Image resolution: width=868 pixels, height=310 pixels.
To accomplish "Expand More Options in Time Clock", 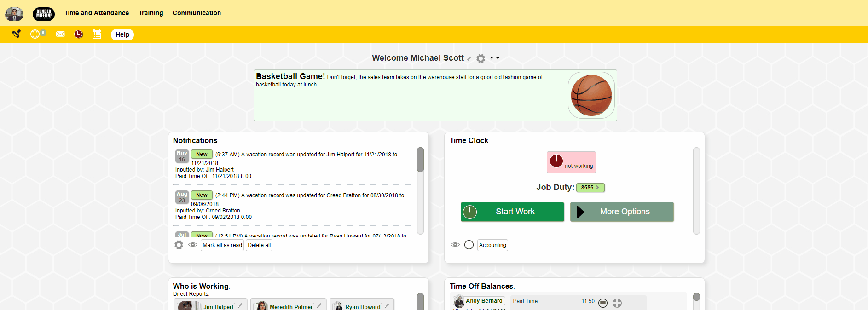I will coord(622,212).
